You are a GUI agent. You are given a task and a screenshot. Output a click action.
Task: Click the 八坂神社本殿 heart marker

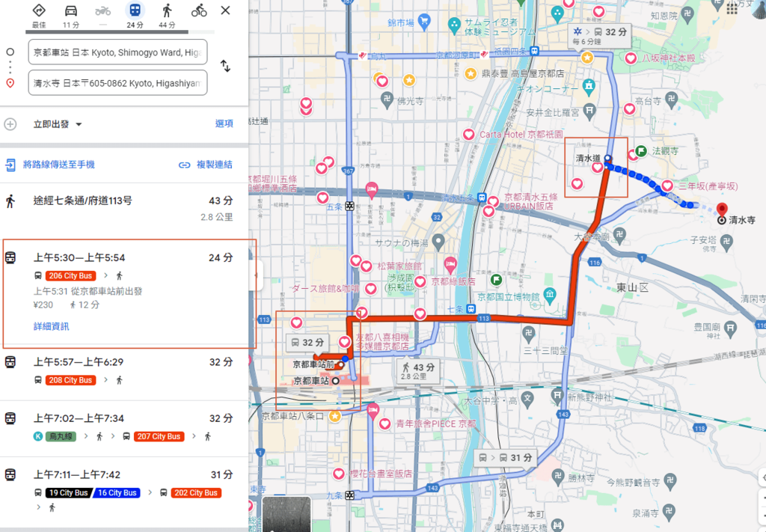pos(631,58)
